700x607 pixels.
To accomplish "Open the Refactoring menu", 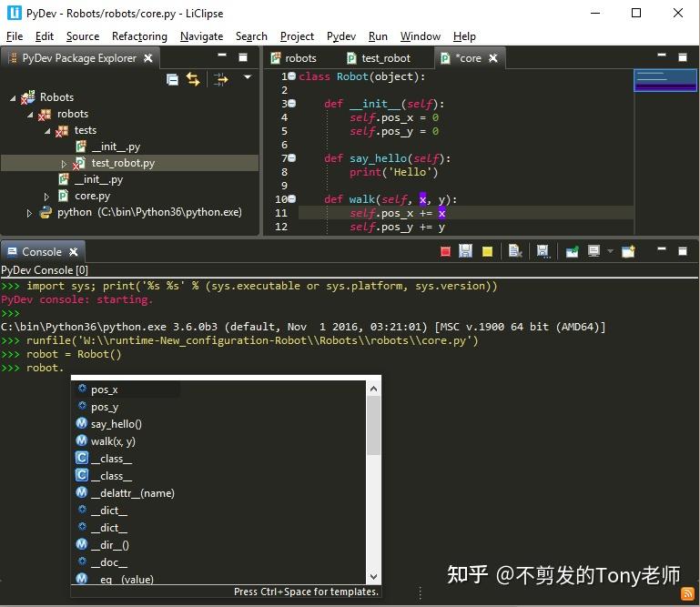I will 139,36.
